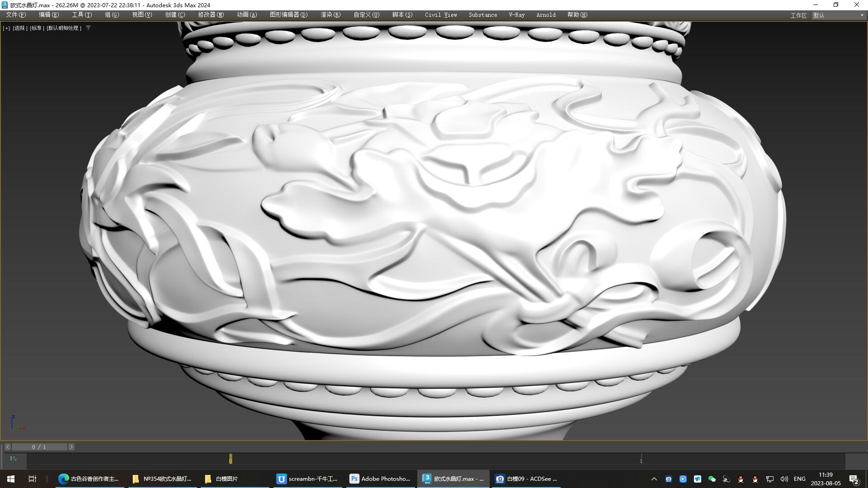
Task: Open the V-Ray menu
Action: pyautogui.click(x=516, y=14)
